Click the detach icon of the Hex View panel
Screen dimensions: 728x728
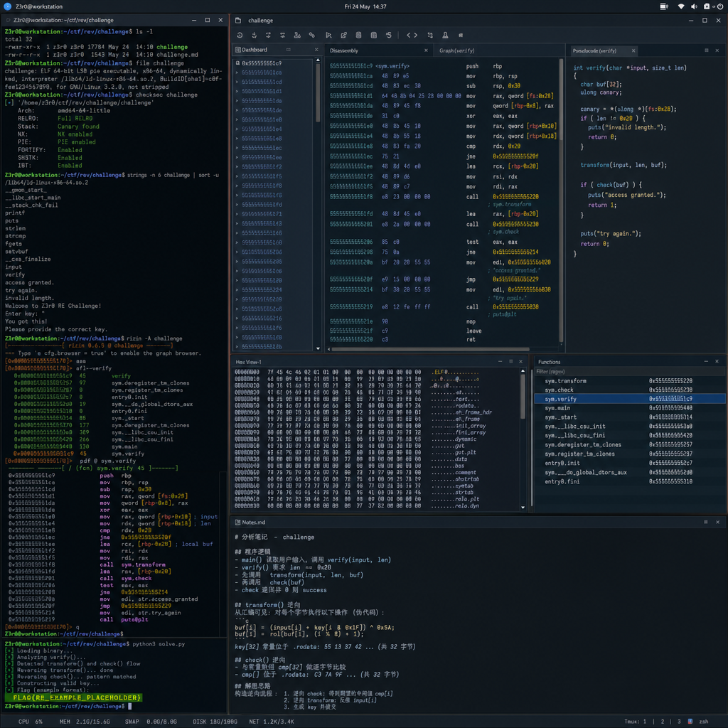click(510, 361)
